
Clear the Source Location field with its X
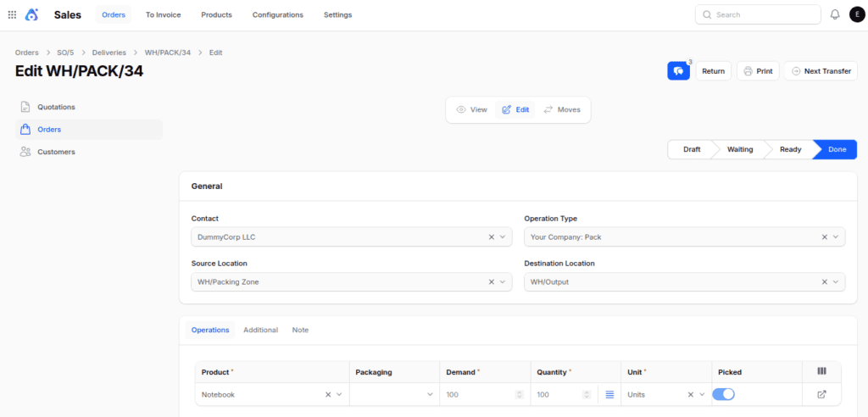coord(491,282)
